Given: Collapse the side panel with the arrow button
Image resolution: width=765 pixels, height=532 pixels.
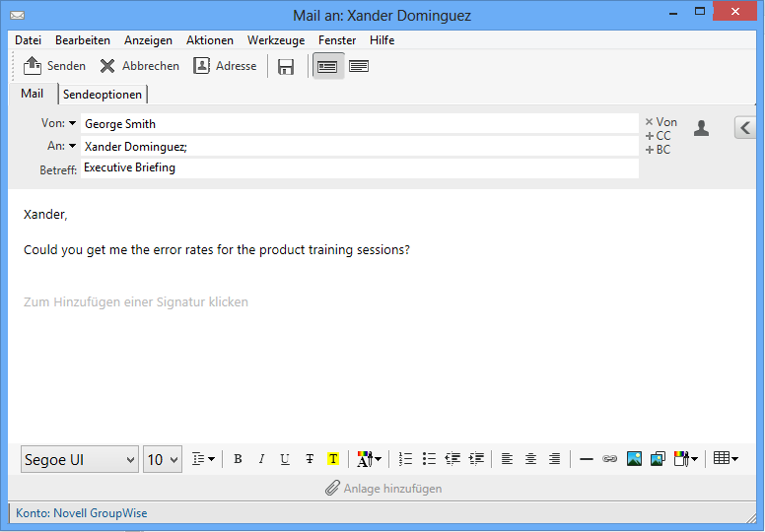Looking at the screenshot, I should click(744, 128).
